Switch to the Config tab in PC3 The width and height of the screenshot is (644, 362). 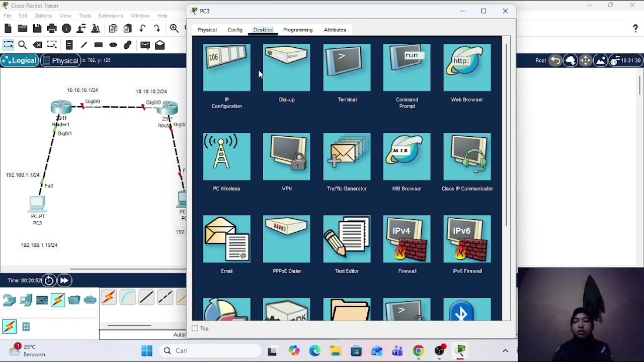235,30
